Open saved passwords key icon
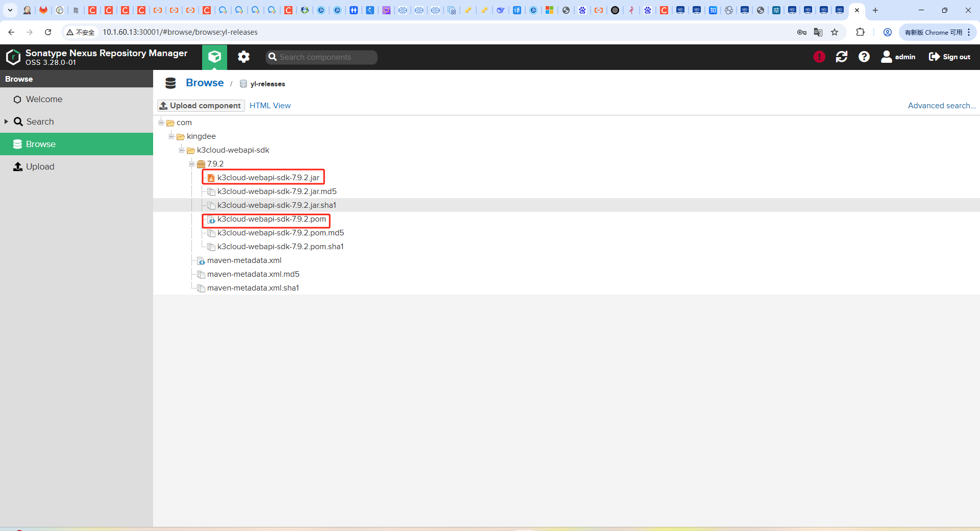 (x=802, y=32)
